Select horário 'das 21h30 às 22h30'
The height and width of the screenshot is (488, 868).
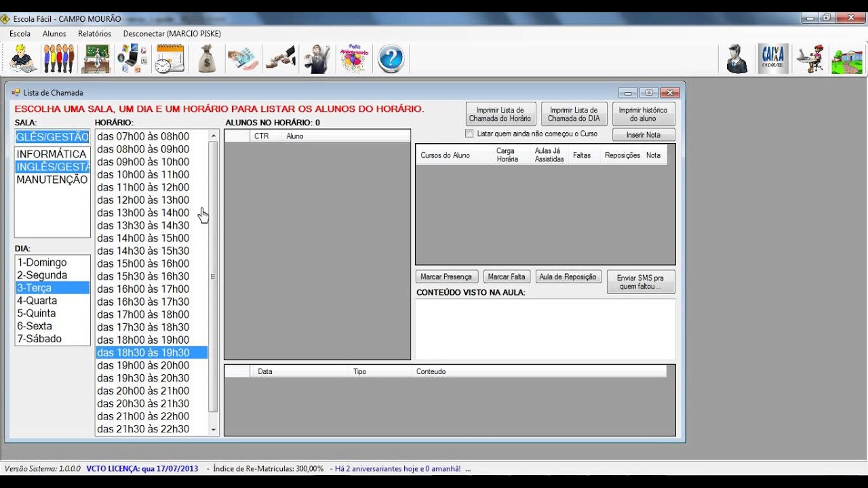(x=151, y=429)
